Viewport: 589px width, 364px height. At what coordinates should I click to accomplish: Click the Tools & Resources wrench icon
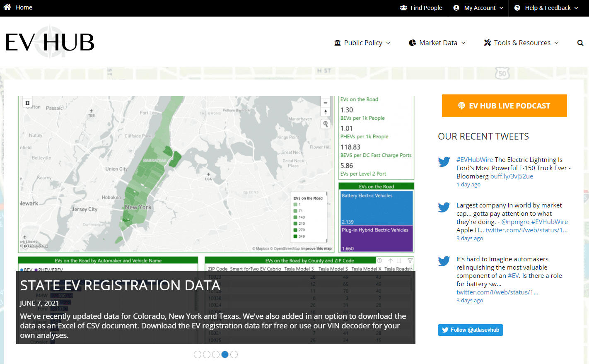[488, 43]
